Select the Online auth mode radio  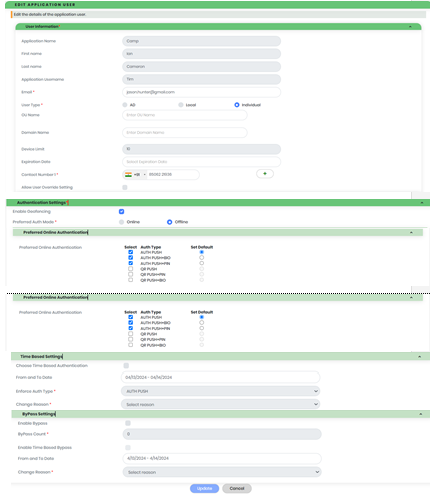point(121,222)
